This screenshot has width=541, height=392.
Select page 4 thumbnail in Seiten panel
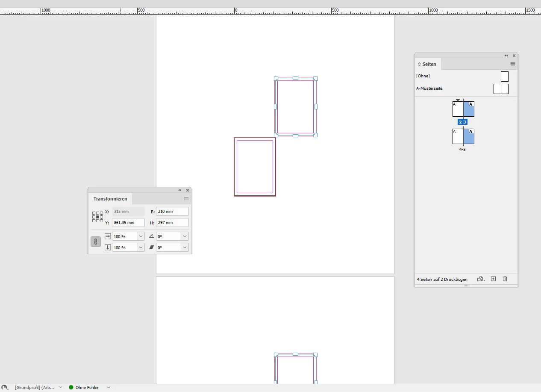click(458, 136)
